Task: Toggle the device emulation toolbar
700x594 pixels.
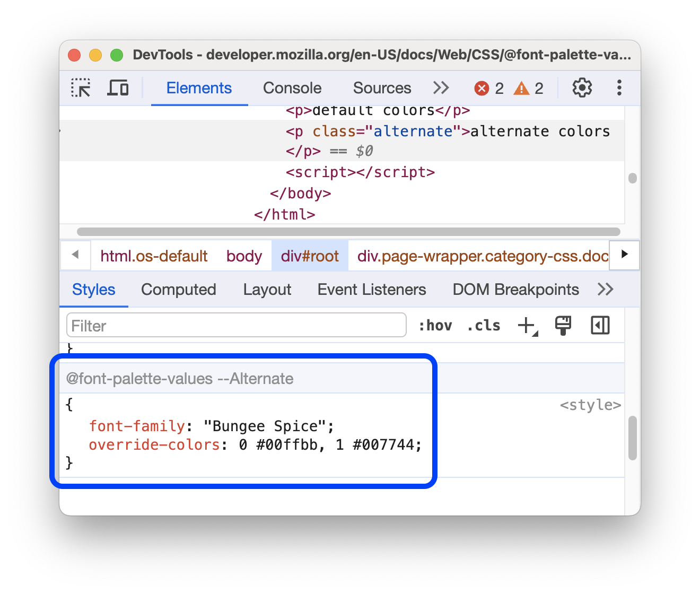Action: (118, 88)
